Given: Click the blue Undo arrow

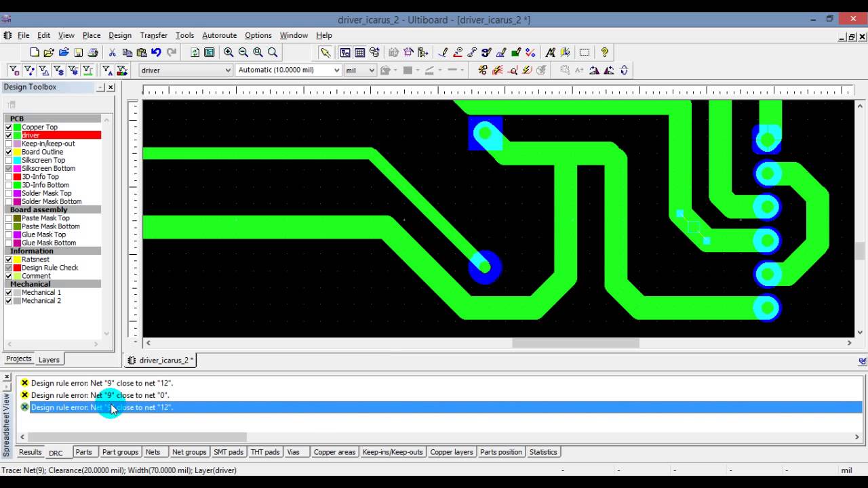Looking at the screenshot, I should (x=156, y=52).
